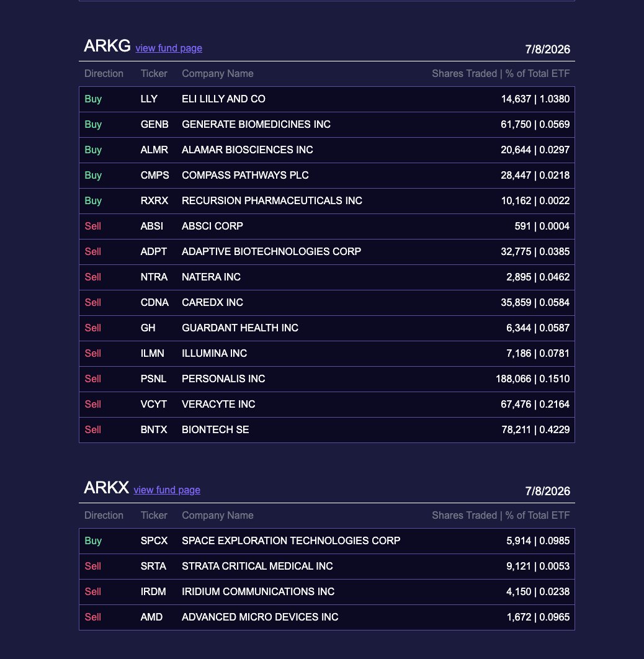644x659 pixels.
Task: Click the Sell label in the AMD row
Action: 93,617
